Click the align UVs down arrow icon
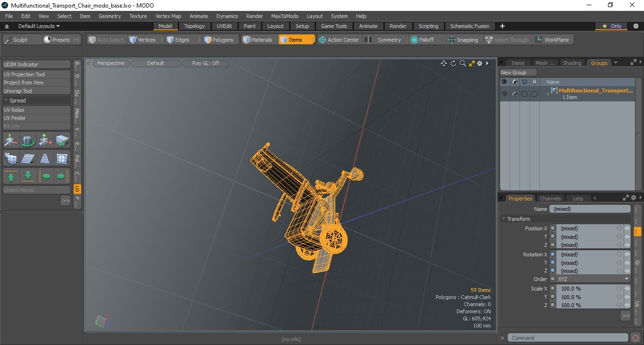The image size is (644, 345). (x=28, y=176)
